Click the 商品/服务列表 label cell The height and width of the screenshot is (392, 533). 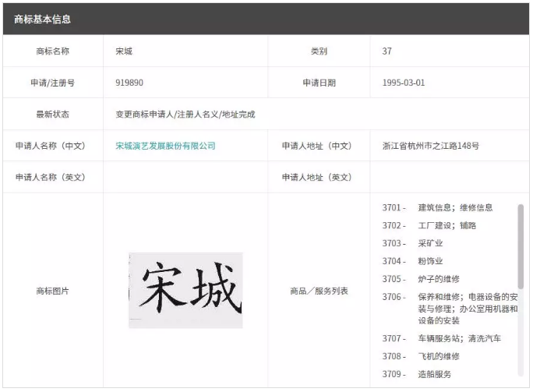tap(319, 291)
